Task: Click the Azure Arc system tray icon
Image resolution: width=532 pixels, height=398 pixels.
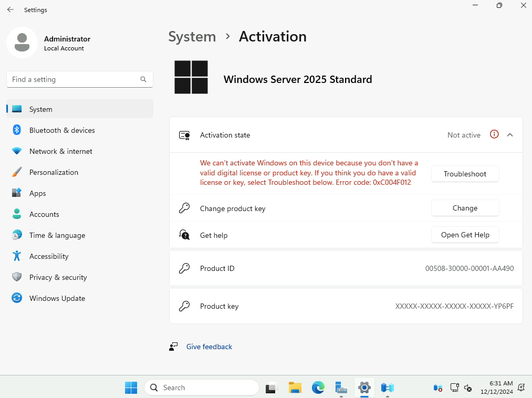Action: pyautogui.click(x=438, y=387)
